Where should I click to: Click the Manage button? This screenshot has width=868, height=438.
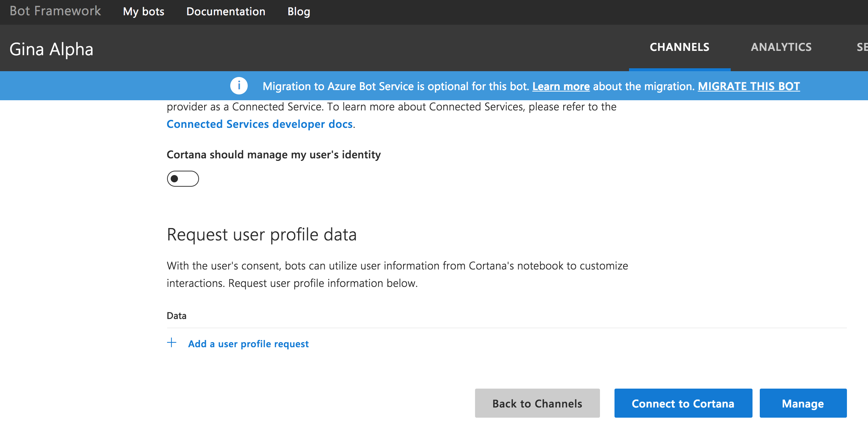click(803, 403)
